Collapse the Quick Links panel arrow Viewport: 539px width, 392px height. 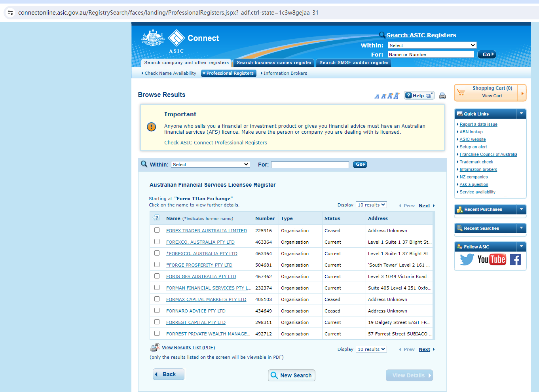coord(521,114)
